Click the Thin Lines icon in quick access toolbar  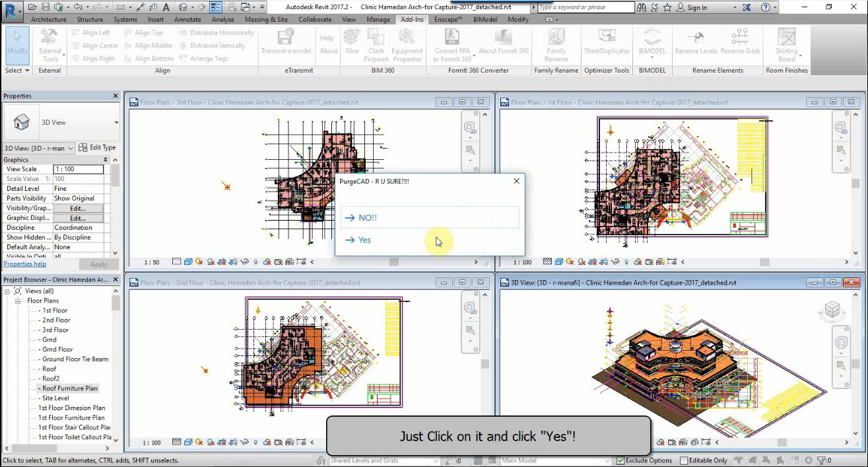[216, 7]
